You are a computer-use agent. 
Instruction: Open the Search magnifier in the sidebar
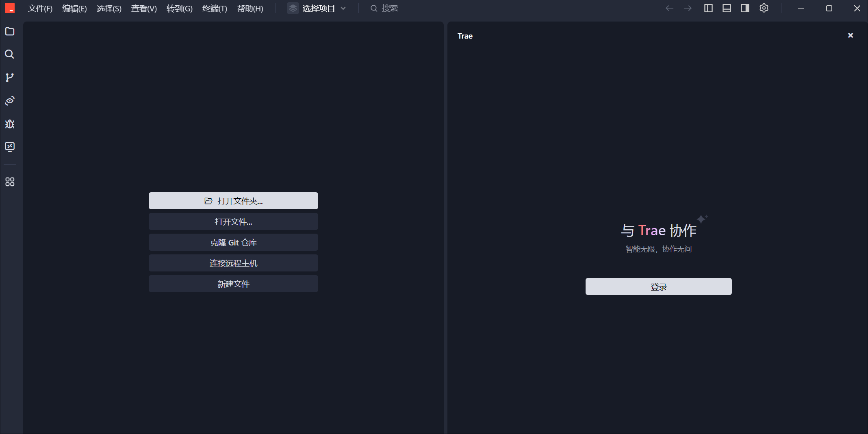tap(10, 54)
